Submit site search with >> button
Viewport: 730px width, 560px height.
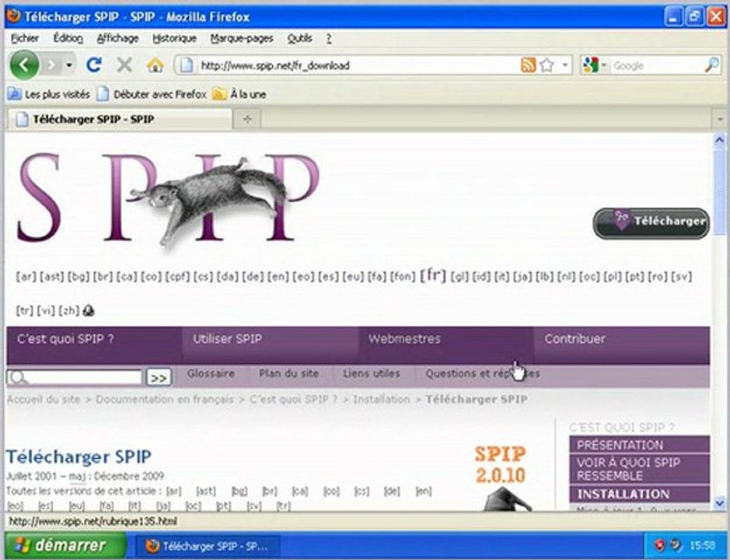159,377
